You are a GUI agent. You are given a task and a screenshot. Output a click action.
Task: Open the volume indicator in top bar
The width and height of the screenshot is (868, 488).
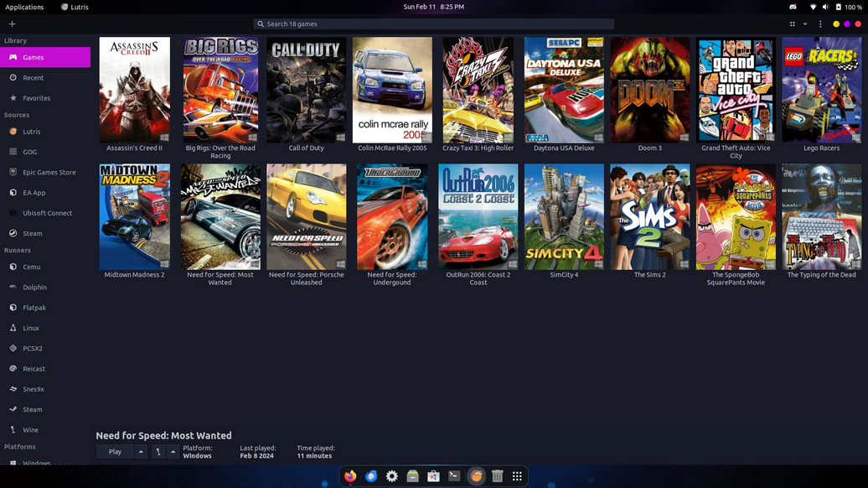click(825, 7)
